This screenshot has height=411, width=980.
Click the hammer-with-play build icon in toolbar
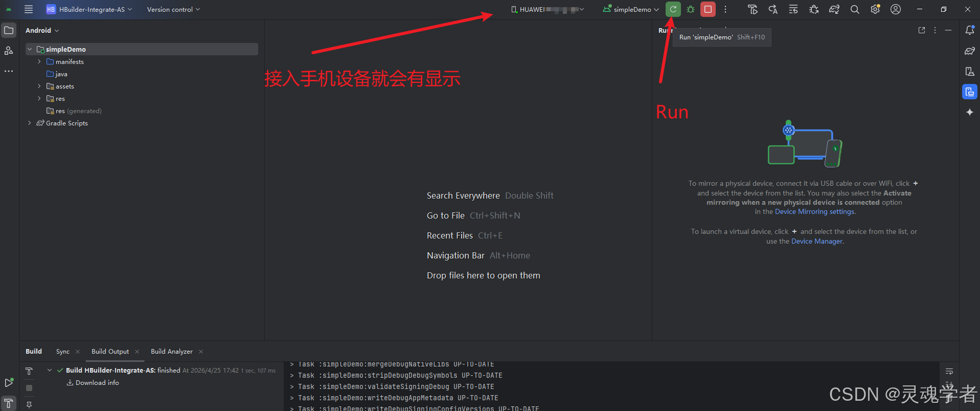753,9
